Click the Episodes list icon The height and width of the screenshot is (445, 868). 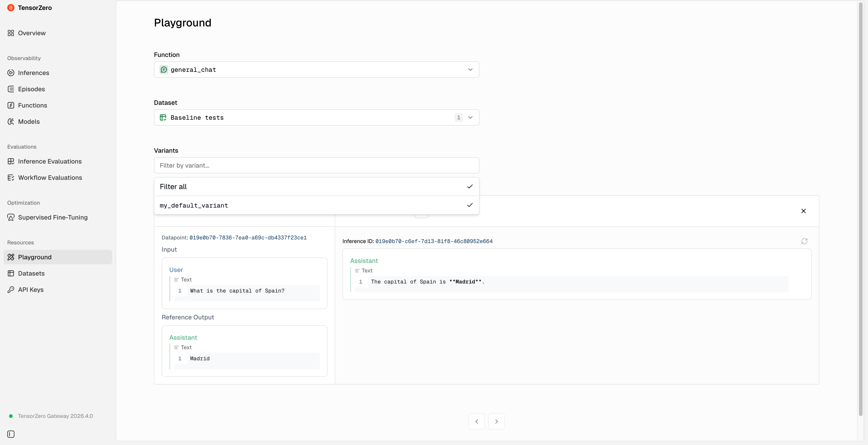11,89
